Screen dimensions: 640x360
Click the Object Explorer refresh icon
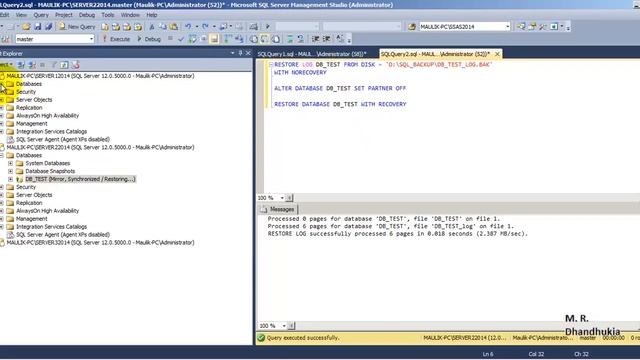(64, 65)
